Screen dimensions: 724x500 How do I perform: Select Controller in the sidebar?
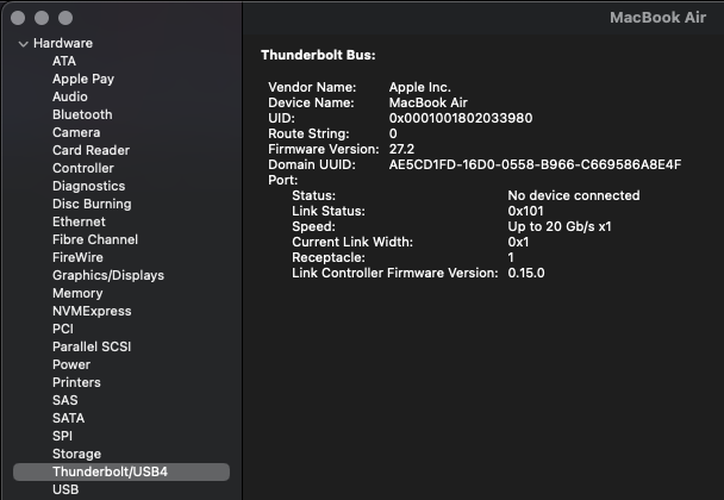(83, 168)
